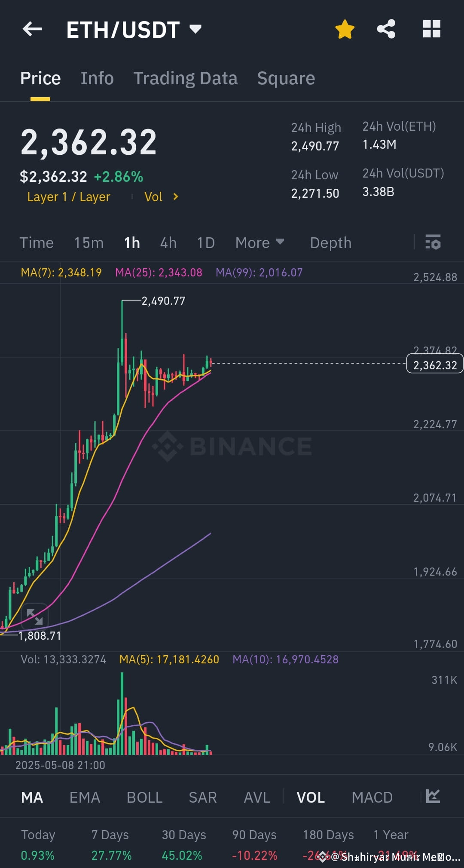Select the 15m chart interval
This screenshot has width=464, height=868.
pyautogui.click(x=89, y=243)
